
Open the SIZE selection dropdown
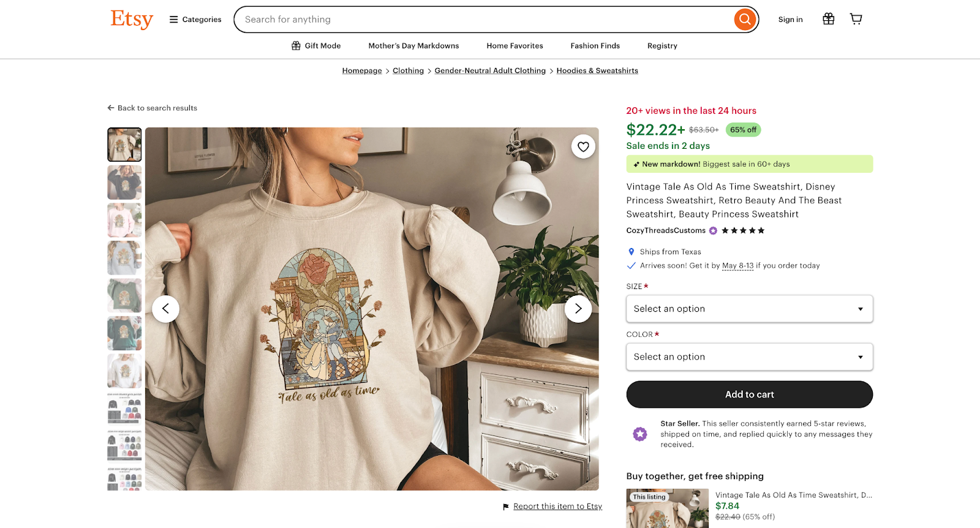[748, 309]
